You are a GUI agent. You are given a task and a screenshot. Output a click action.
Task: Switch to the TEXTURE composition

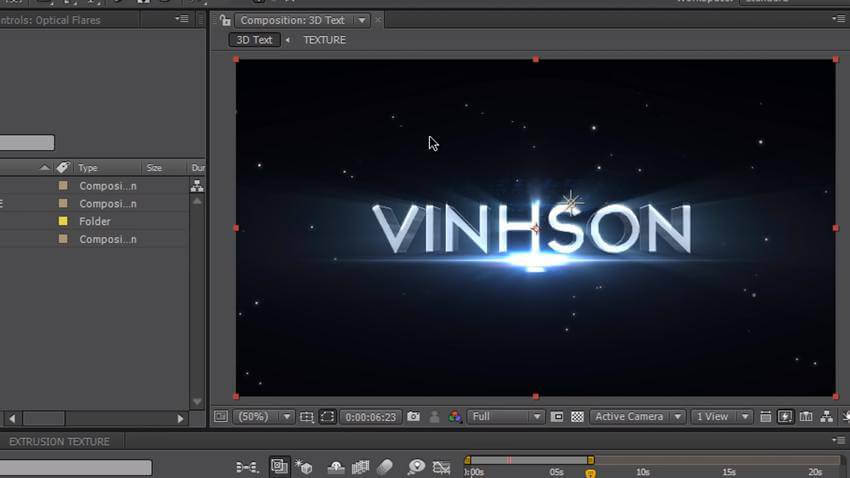click(x=325, y=40)
